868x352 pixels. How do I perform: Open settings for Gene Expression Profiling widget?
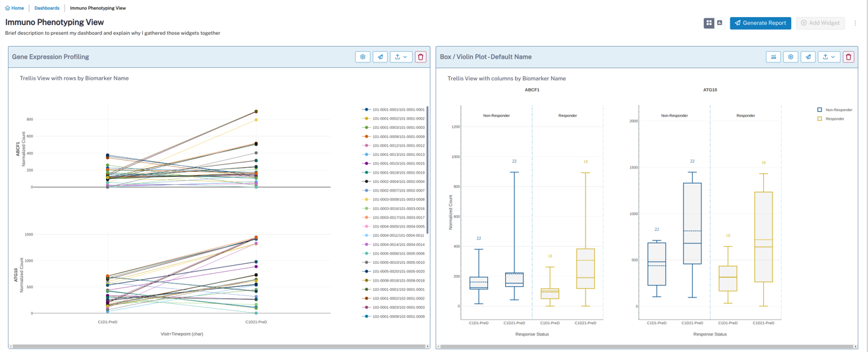[363, 57]
